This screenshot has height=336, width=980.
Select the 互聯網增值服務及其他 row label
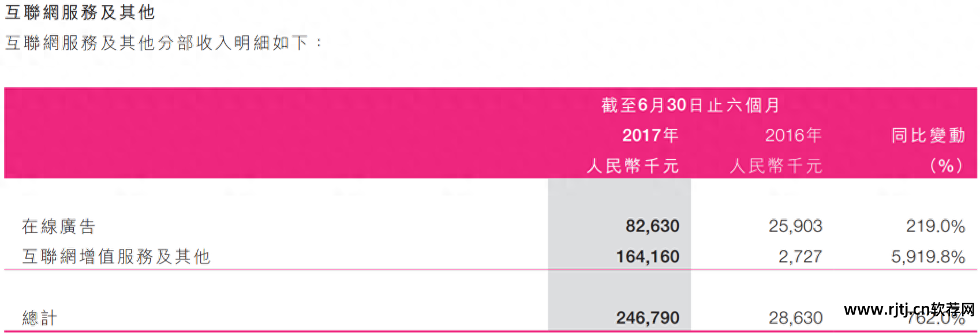tap(116, 256)
